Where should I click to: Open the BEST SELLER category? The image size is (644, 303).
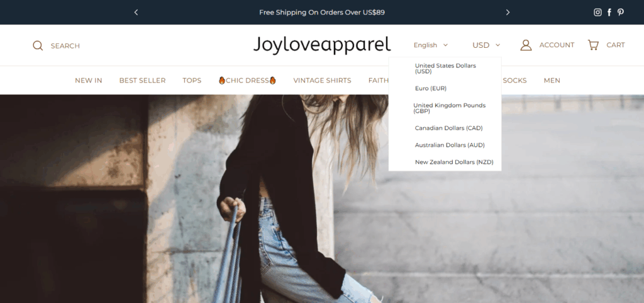click(x=142, y=81)
